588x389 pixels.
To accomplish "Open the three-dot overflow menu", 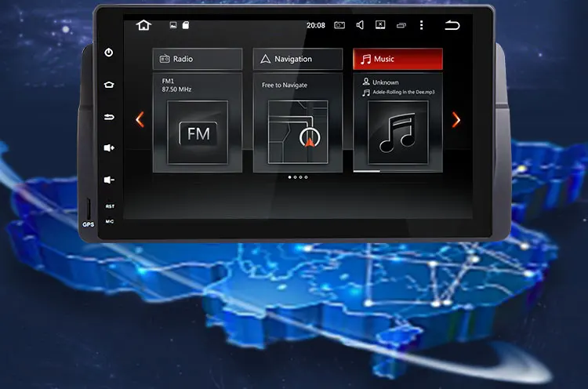I will click(x=422, y=25).
